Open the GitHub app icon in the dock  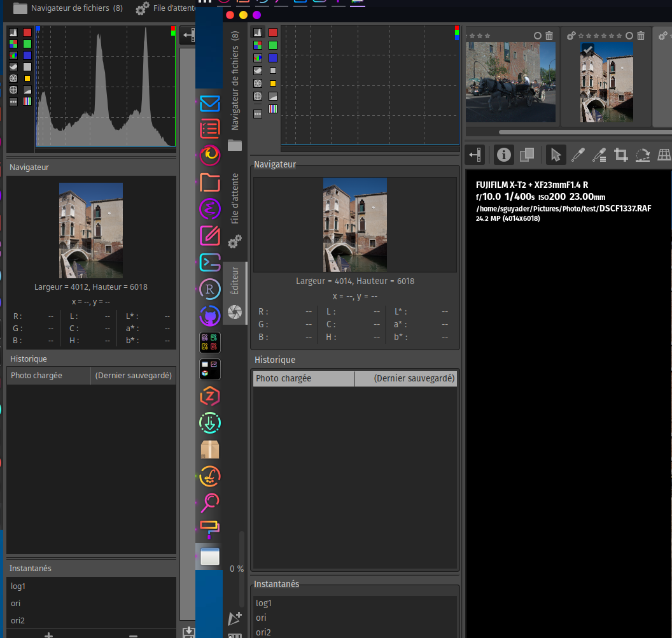coord(210,316)
